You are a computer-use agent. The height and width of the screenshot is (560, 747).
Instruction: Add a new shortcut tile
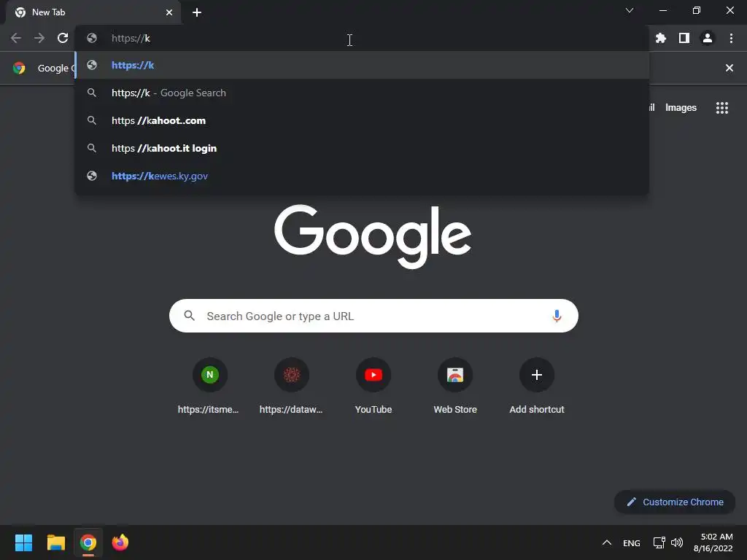[537, 386]
